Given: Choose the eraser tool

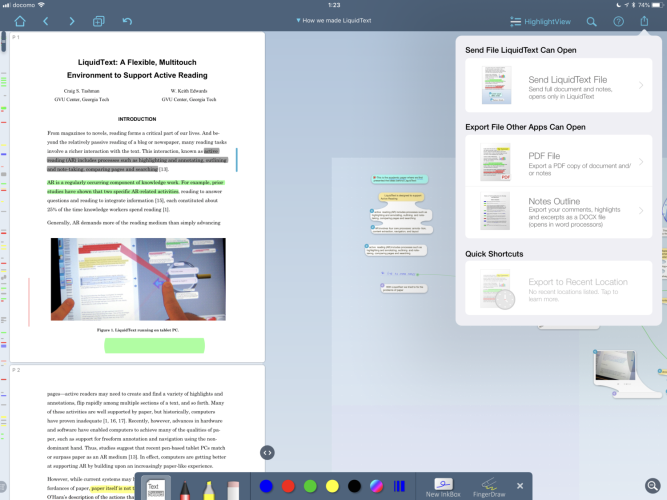Looking at the screenshot, I should [x=234, y=487].
